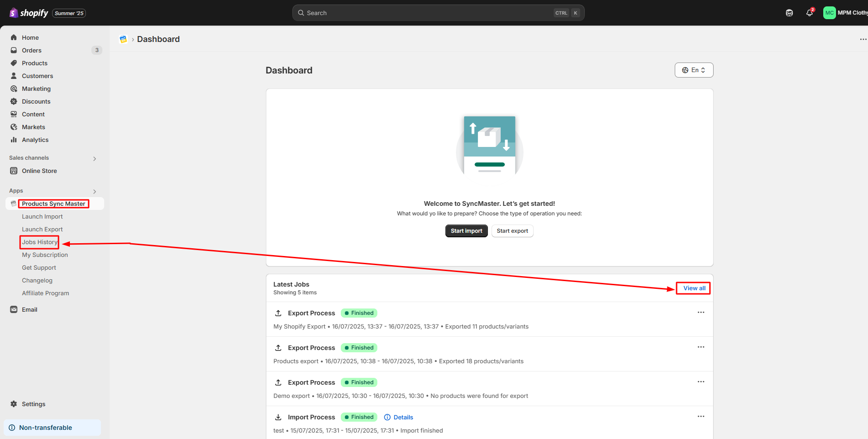
Task: Open Get Support page
Action: coord(39,268)
